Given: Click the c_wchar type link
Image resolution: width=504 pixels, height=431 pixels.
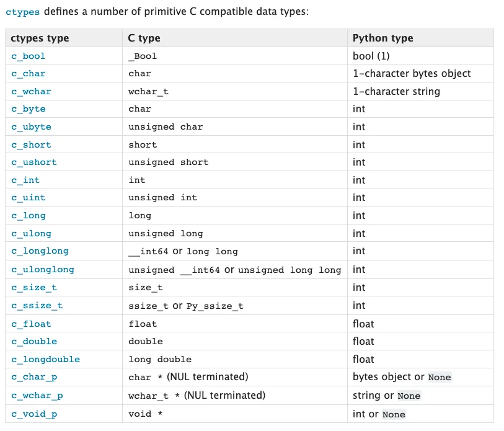Looking at the screenshot, I should pos(31,91).
